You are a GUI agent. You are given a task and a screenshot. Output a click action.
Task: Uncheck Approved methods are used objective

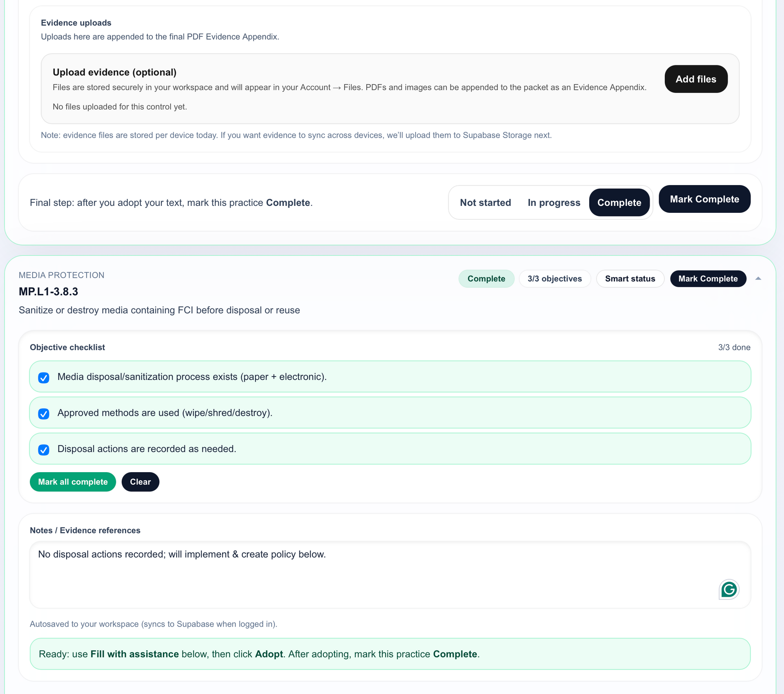[x=44, y=413]
